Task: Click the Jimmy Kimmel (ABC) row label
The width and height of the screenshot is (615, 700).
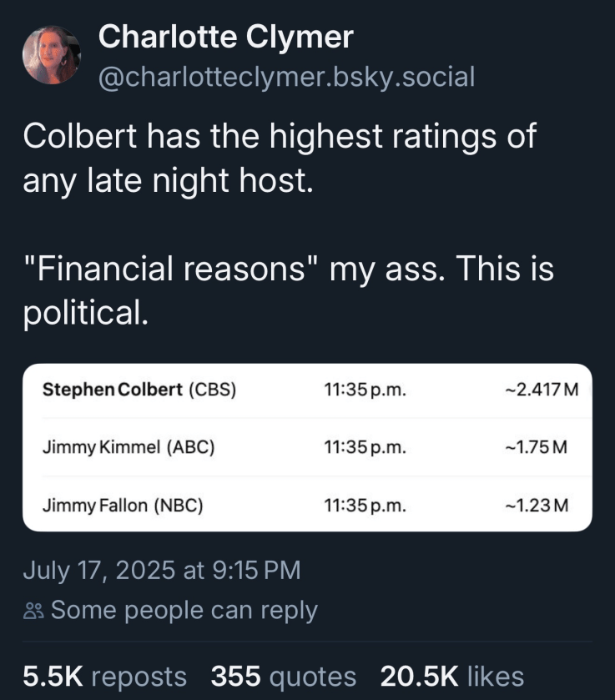Action: click(129, 446)
